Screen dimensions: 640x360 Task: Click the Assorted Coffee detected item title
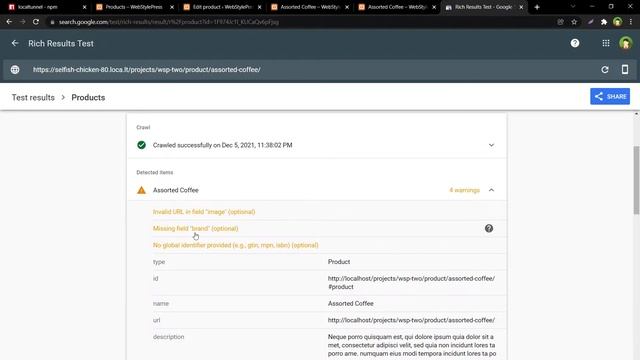[176, 190]
